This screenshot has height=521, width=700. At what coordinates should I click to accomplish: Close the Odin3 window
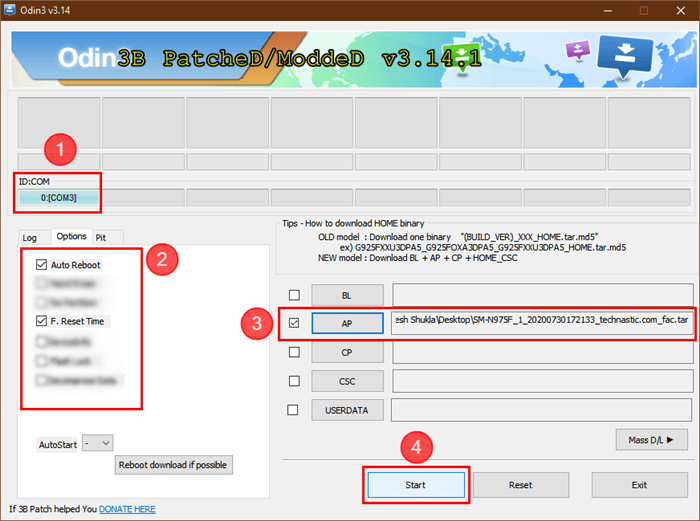680,10
